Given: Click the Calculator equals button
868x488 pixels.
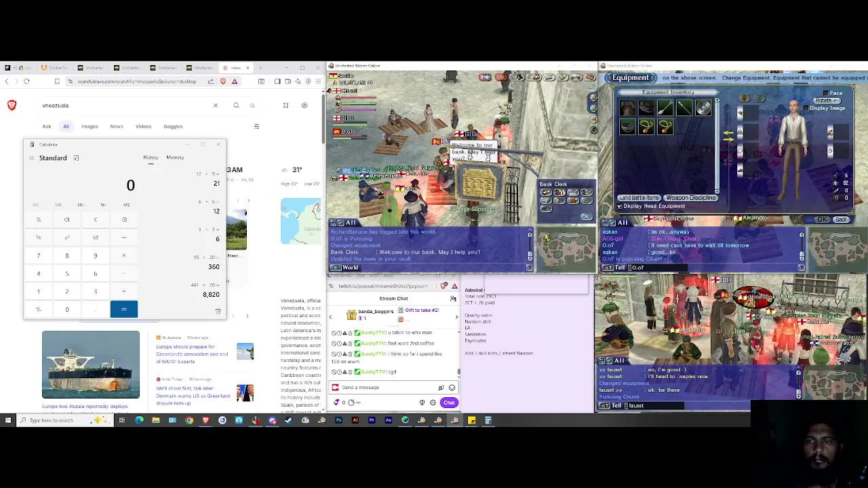Looking at the screenshot, I should click(124, 309).
